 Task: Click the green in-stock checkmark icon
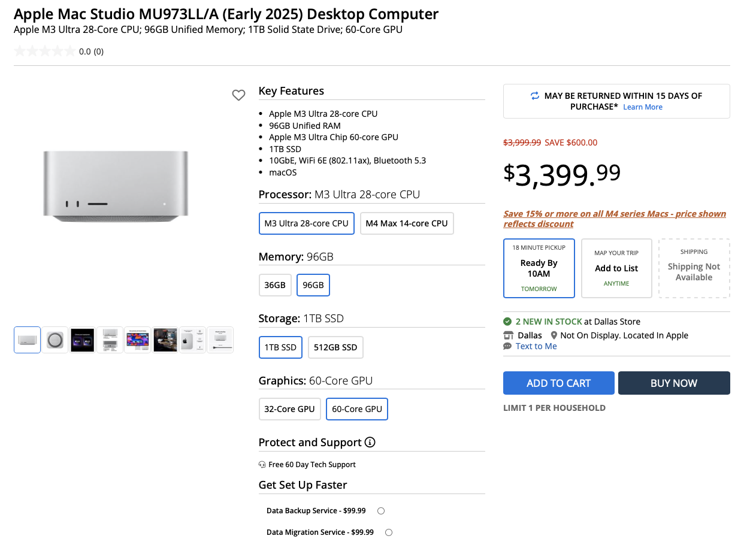(507, 322)
